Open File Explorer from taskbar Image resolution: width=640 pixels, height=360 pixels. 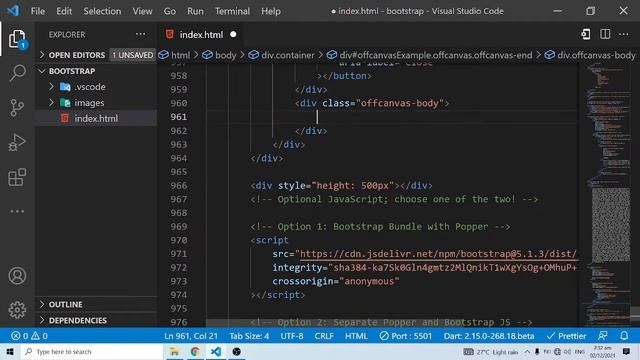click(174, 351)
